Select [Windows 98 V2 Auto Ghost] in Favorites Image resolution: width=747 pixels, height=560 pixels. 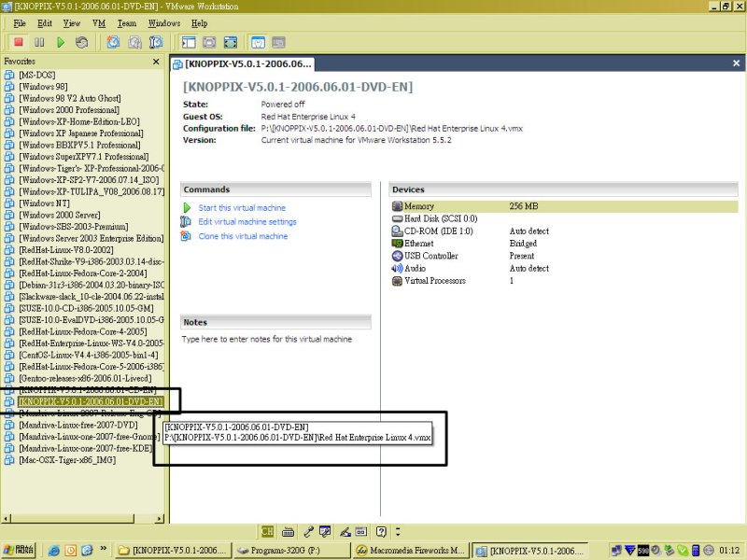69,99
